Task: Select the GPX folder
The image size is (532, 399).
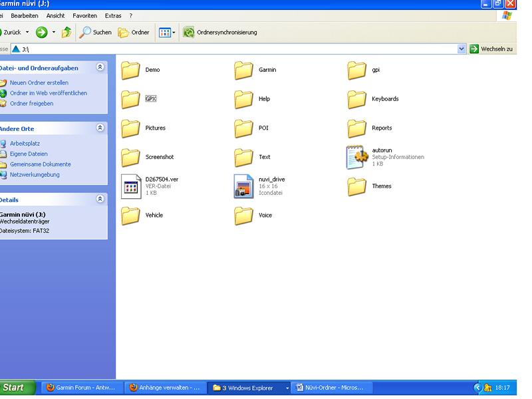Action: tap(138, 99)
